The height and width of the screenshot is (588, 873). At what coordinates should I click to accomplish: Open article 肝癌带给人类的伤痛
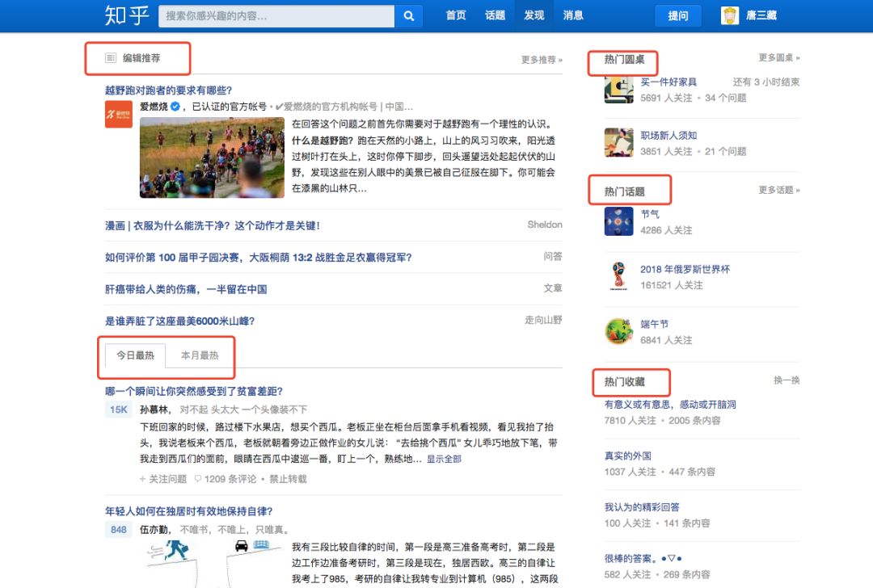click(186, 289)
